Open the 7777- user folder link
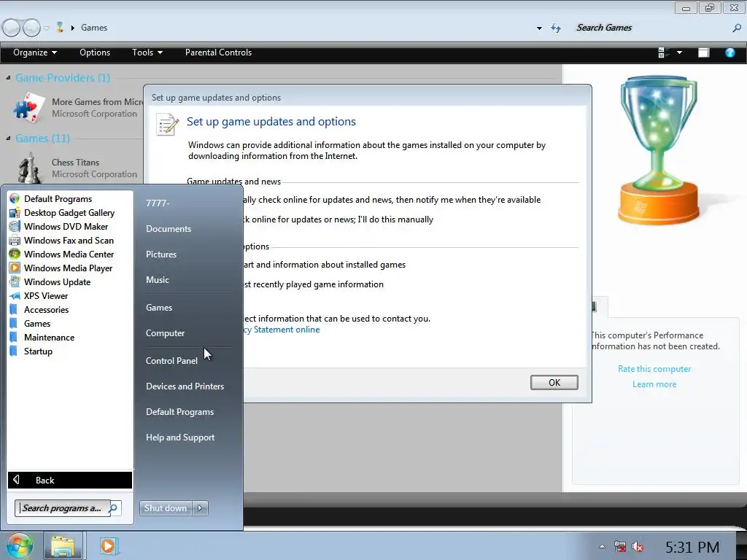 click(x=158, y=203)
